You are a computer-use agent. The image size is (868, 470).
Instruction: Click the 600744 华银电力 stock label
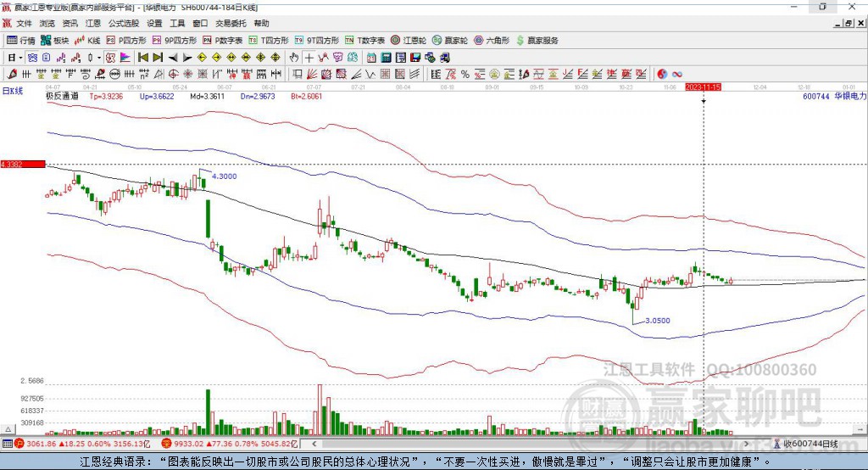click(x=834, y=96)
